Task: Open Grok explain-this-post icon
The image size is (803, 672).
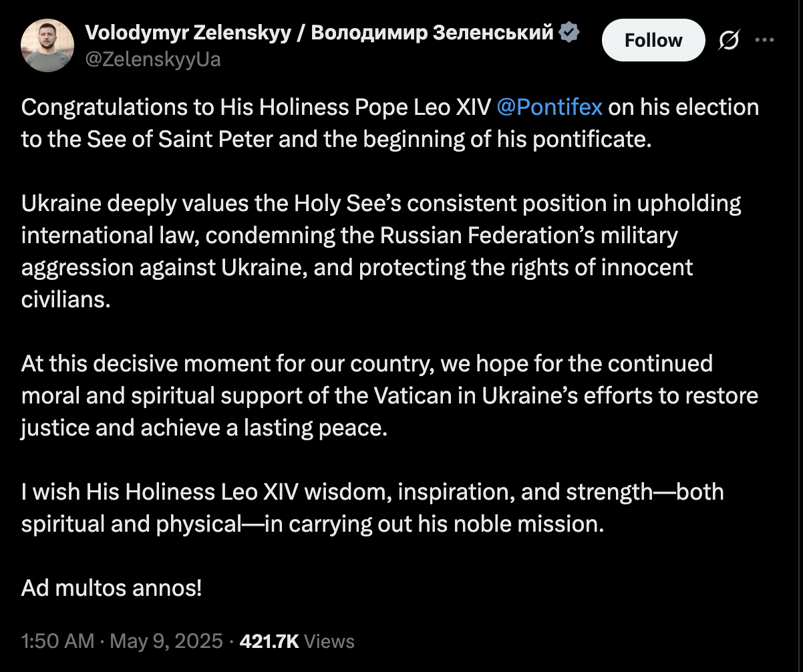Action: (729, 41)
